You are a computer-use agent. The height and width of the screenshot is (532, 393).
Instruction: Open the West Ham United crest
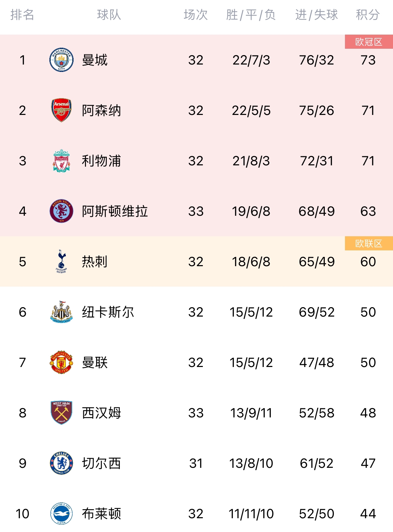click(x=61, y=413)
